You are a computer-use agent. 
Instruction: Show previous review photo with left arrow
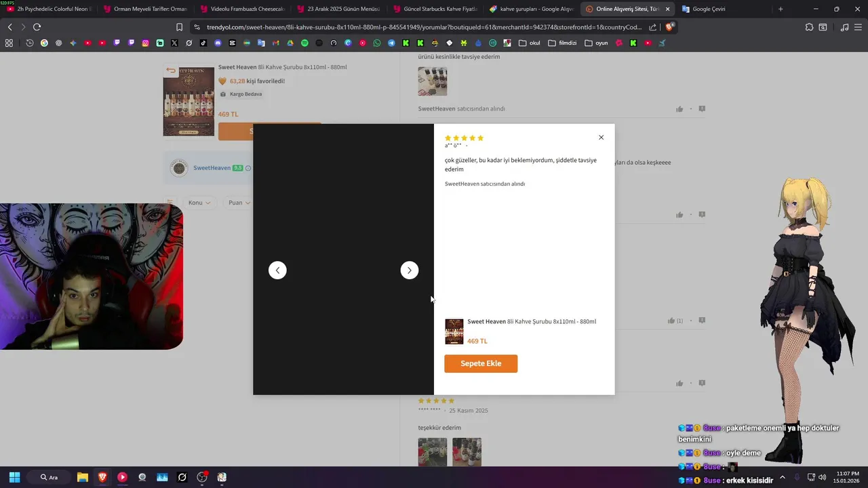[x=277, y=270]
